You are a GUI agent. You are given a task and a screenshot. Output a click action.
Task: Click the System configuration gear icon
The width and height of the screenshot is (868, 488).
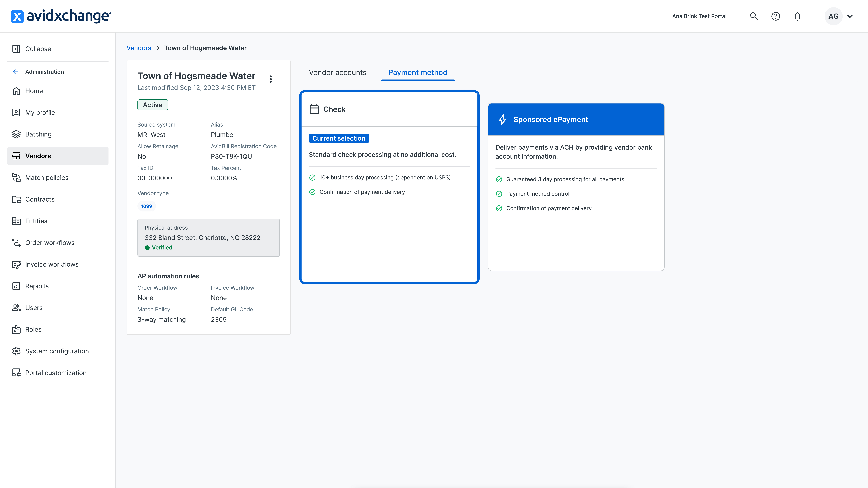16,351
